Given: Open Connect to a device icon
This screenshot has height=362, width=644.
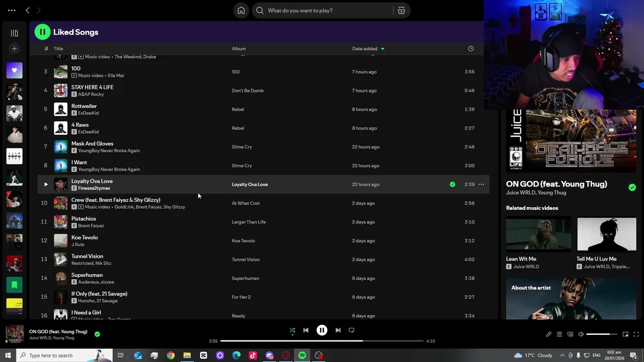Looking at the screenshot, I should tap(570, 334).
